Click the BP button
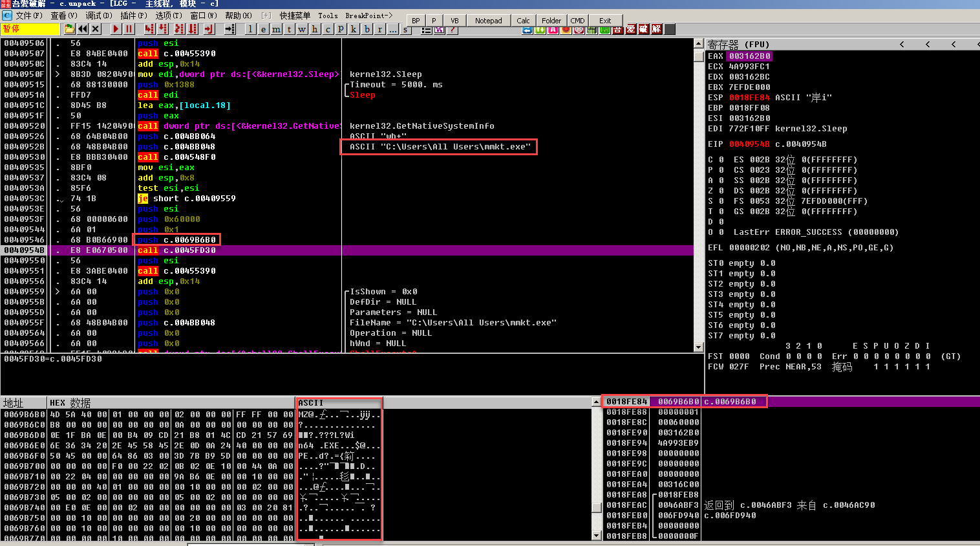Viewport: 980px width, 546px height. tap(416, 21)
